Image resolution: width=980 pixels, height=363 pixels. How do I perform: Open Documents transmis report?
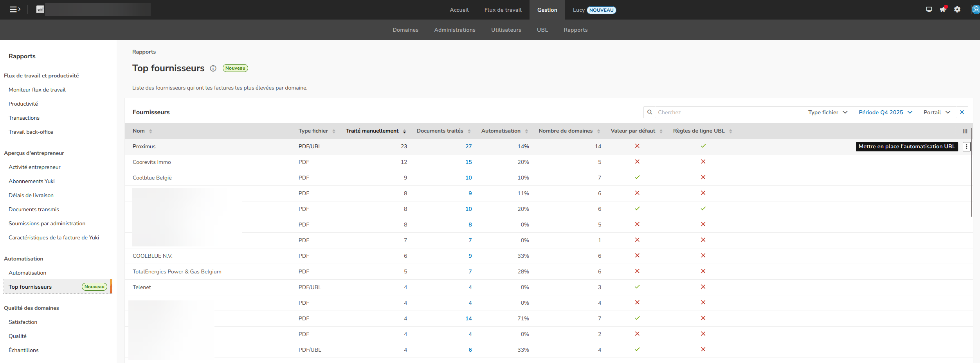(x=34, y=209)
